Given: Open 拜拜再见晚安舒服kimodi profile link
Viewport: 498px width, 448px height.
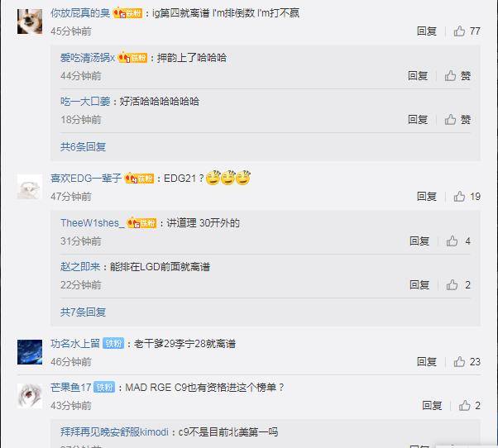Looking at the screenshot, I should (x=114, y=431).
